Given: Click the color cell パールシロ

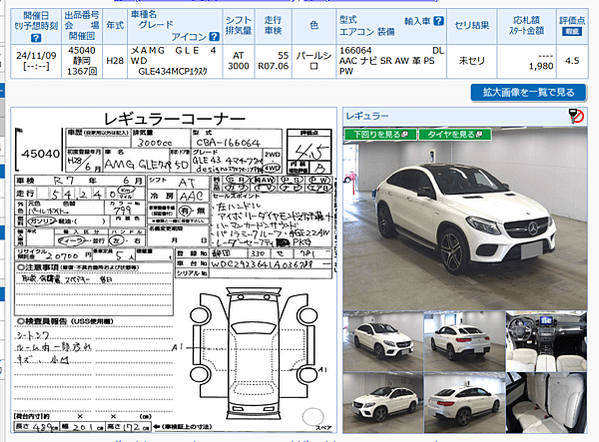Looking at the screenshot, I should click(314, 61).
